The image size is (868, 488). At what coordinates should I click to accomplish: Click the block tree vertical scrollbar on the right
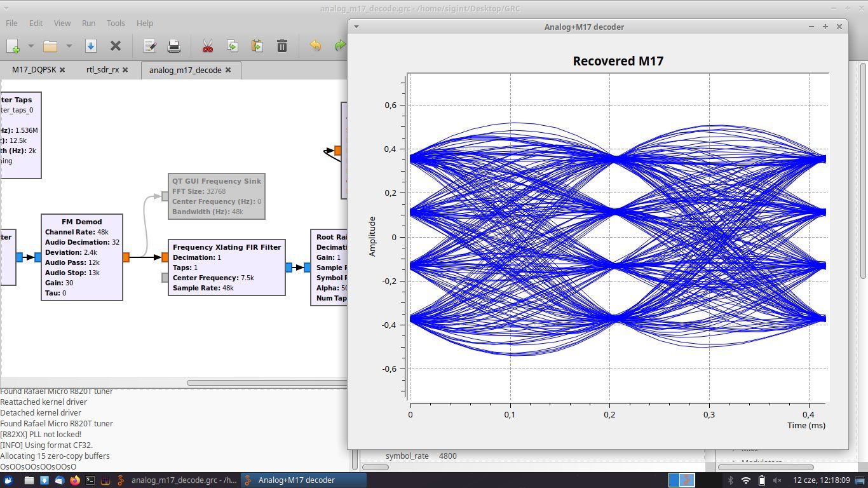(864, 170)
